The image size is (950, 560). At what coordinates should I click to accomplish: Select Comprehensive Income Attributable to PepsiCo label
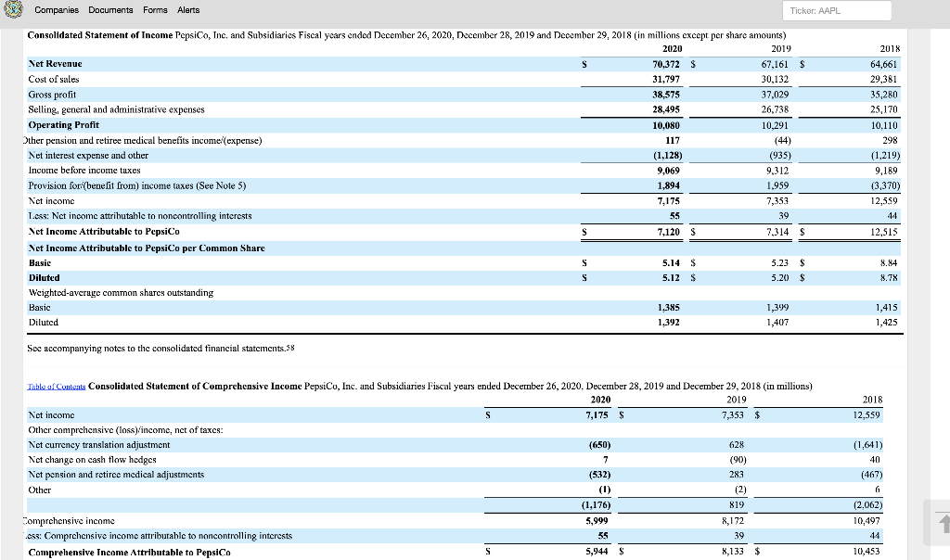(x=129, y=553)
